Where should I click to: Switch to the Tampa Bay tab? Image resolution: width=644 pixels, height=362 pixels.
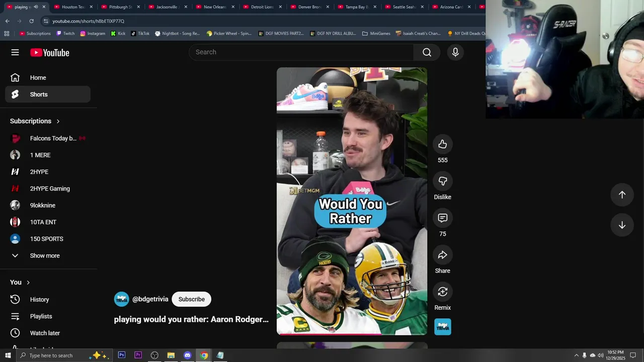point(356,7)
